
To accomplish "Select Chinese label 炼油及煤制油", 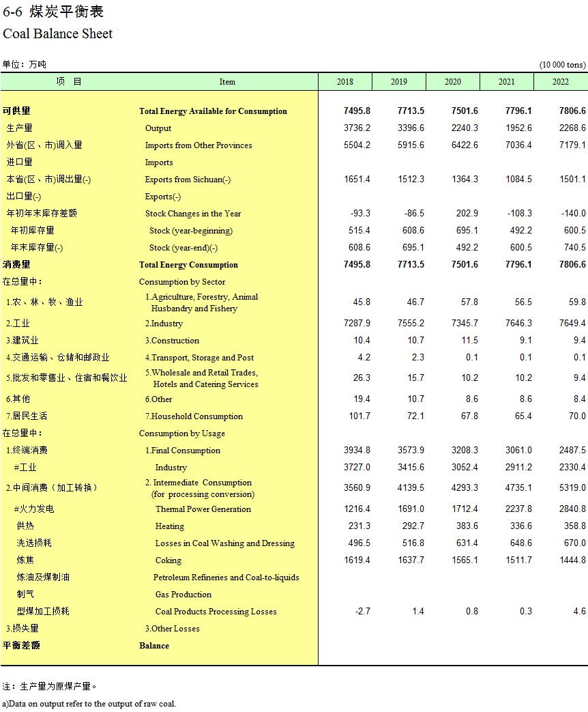I will pos(43,578).
